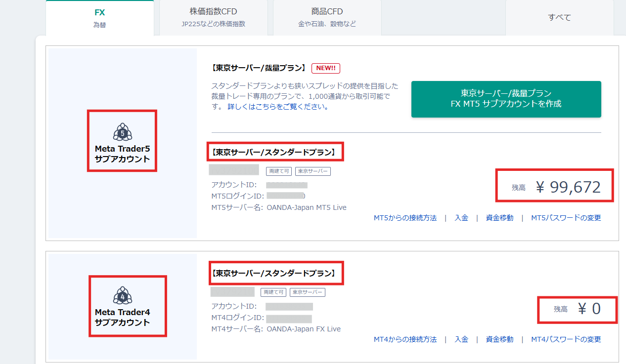Click the ¥ 0 balance amount
Viewport: 626px width, 364px height.
(589, 309)
